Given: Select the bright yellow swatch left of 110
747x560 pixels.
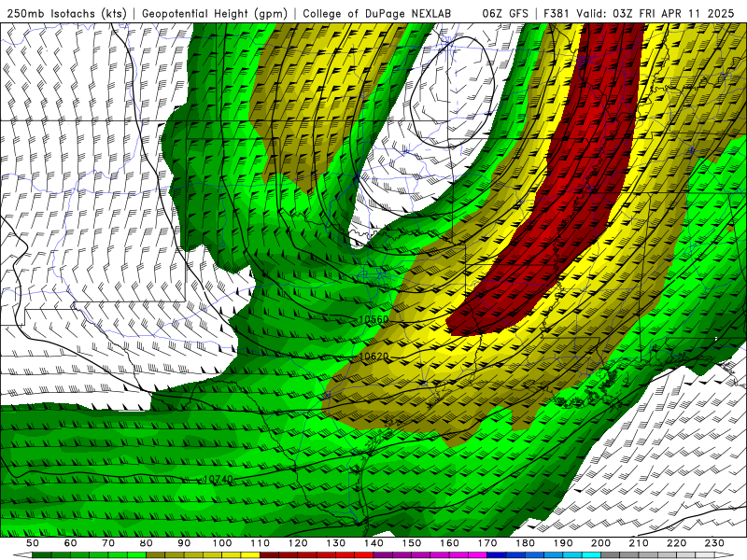Looking at the screenshot, I should pos(250,555).
